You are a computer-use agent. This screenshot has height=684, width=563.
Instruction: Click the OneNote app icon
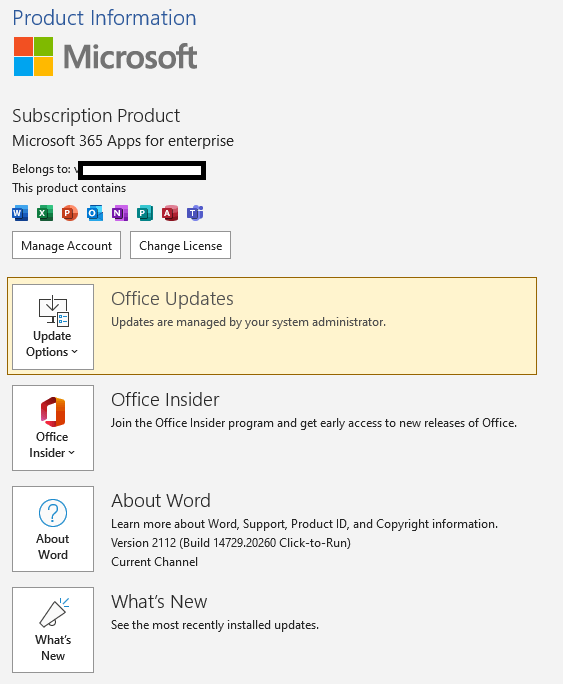click(119, 213)
